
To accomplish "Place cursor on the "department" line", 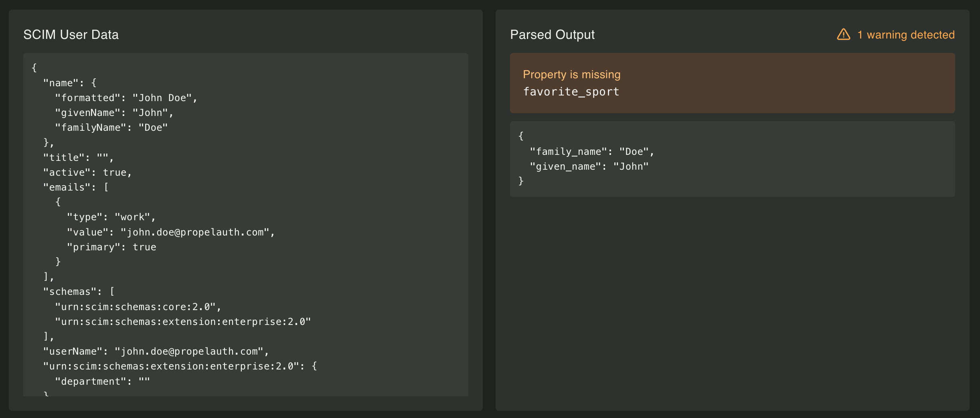I will pyautogui.click(x=102, y=381).
